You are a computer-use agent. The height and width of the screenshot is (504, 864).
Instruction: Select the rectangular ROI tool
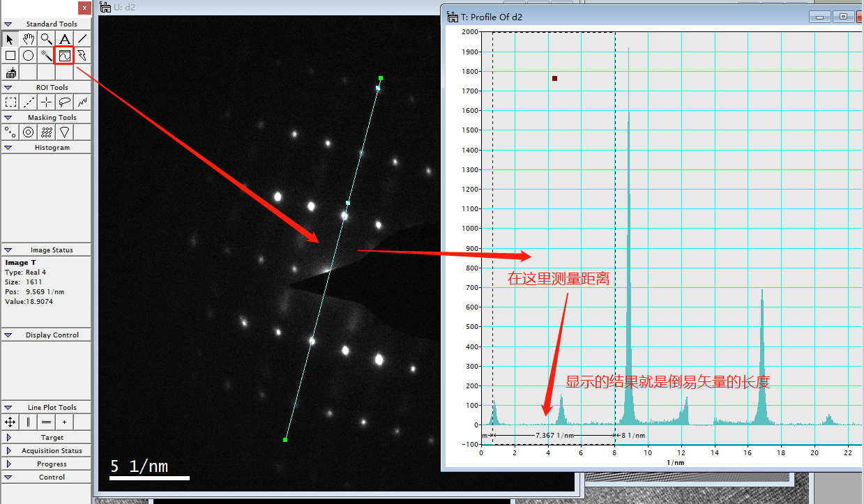(x=10, y=102)
